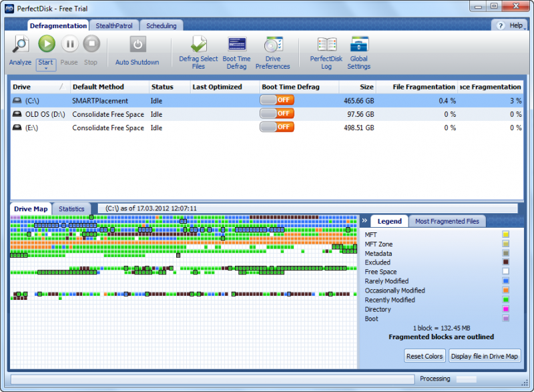Click Consolidate Free Space for E:\ drive
The width and height of the screenshot is (534, 392).
coord(108,128)
